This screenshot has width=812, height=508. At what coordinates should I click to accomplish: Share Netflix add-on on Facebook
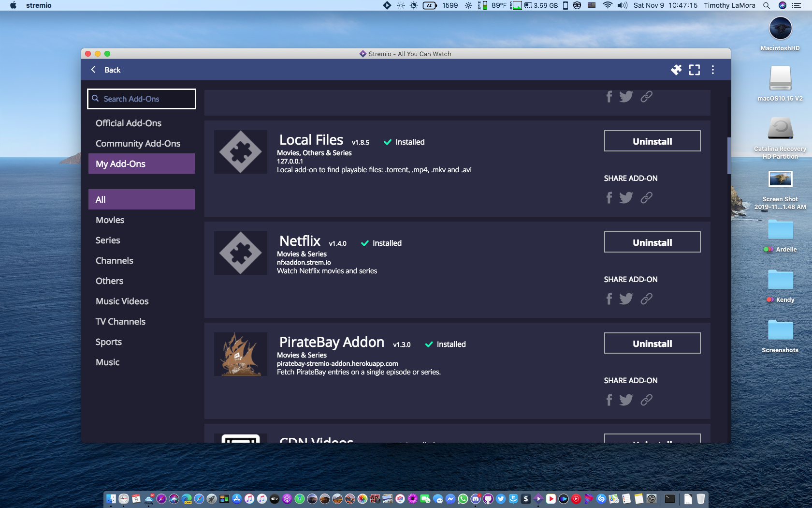[x=609, y=299]
